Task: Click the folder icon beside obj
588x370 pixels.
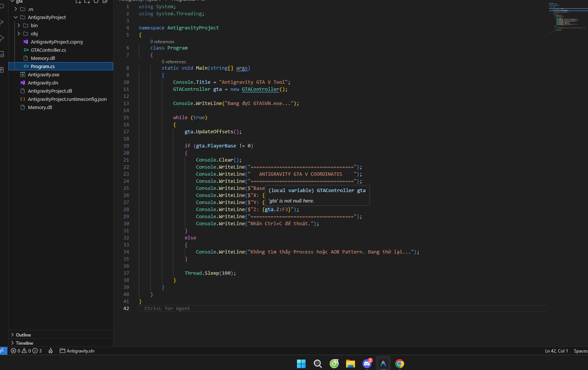Action: pyautogui.click(x=26, y=34)
